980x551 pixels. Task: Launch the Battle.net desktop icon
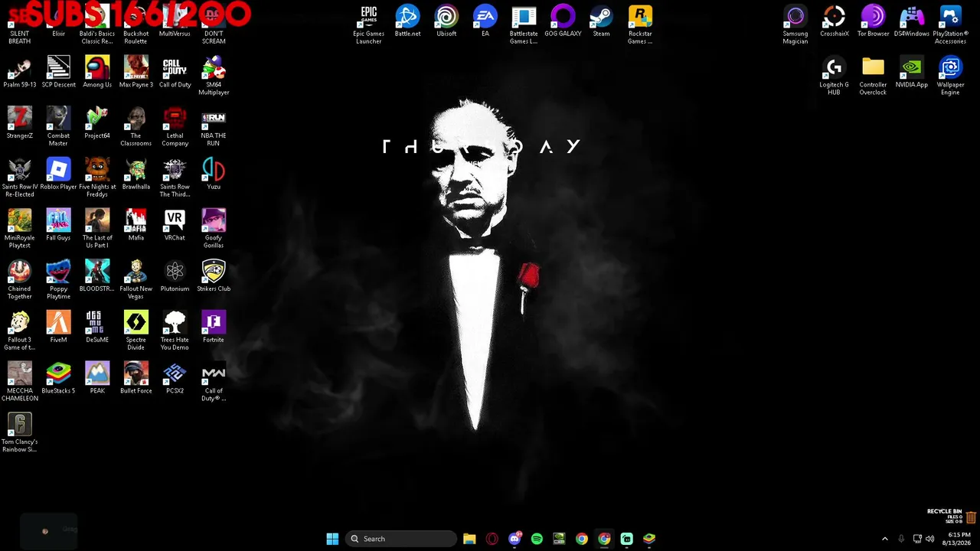click(x=407, y=21)
